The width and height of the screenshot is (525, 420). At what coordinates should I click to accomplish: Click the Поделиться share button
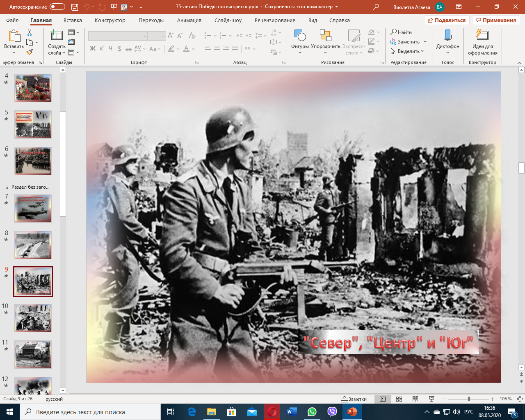pyautogui.click(x=447, y=21)
